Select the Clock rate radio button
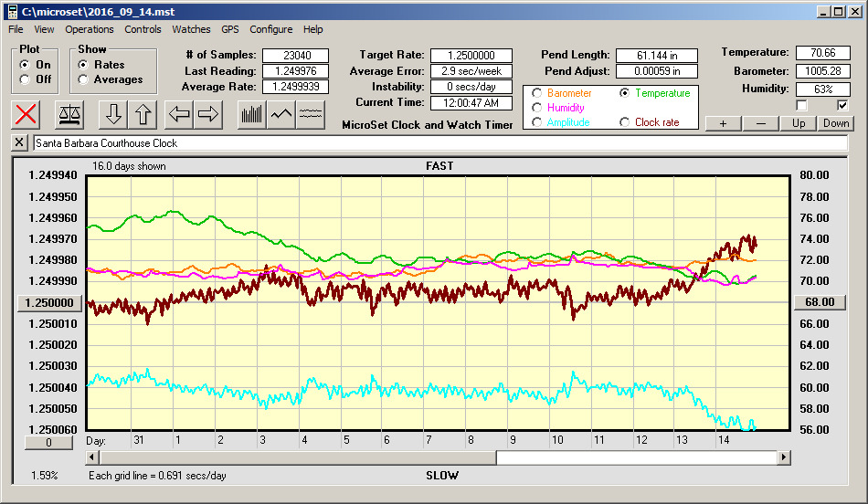Image resolution: width=868 pixels, height=504 pixels. (624, 122)
